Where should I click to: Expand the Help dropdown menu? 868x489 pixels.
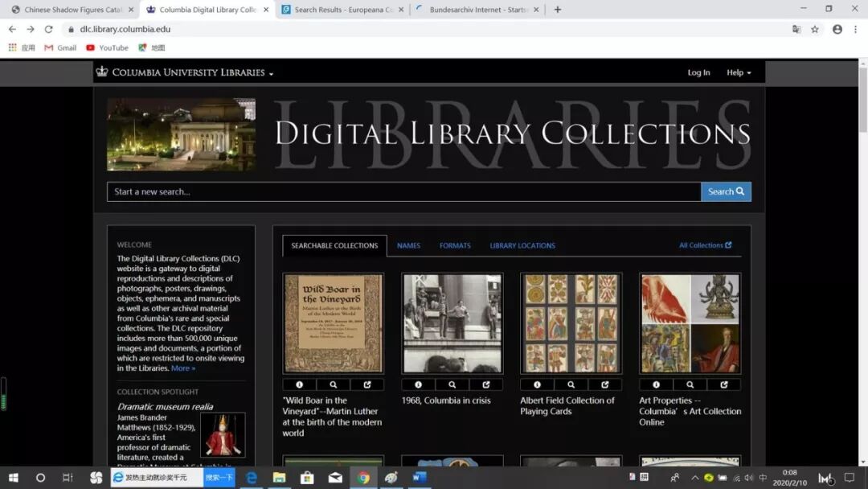coord(739,72)
